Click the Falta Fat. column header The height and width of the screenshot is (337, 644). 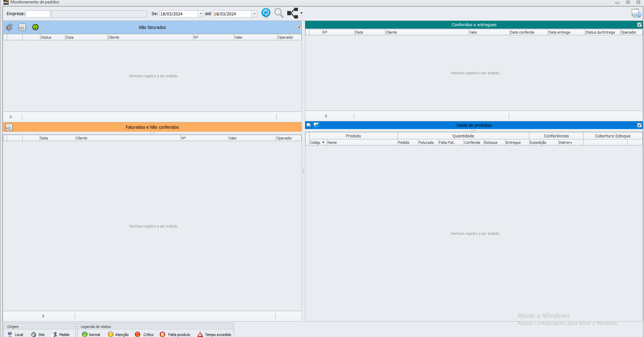pos(450,142)
